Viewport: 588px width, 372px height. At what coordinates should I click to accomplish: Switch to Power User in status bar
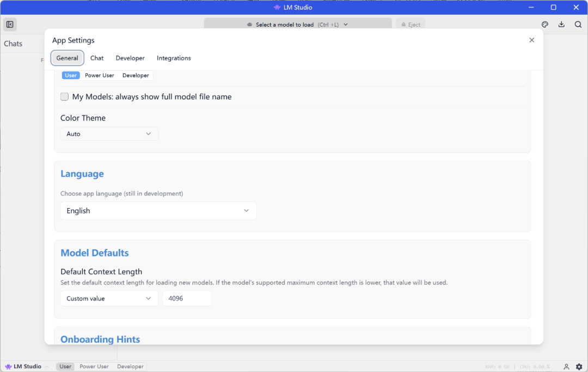(94, 367)
